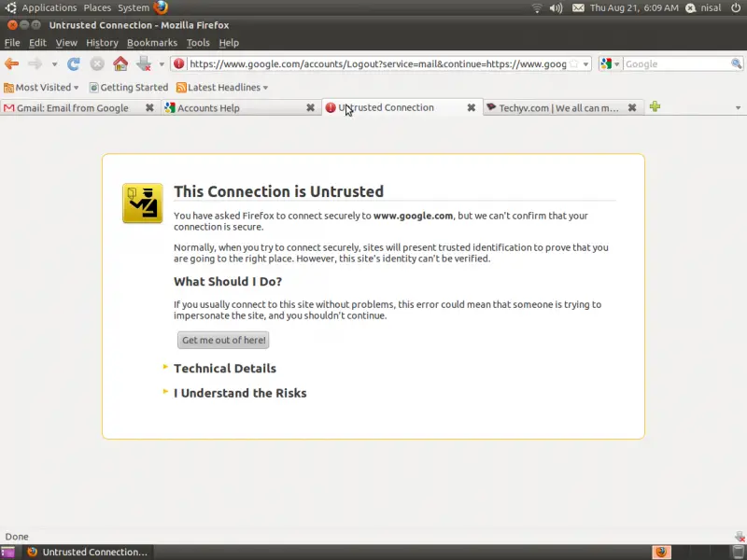The image size is (747, 560).
Task: Click the forward arrow in navigation toolbar
Action: [35, 63]
